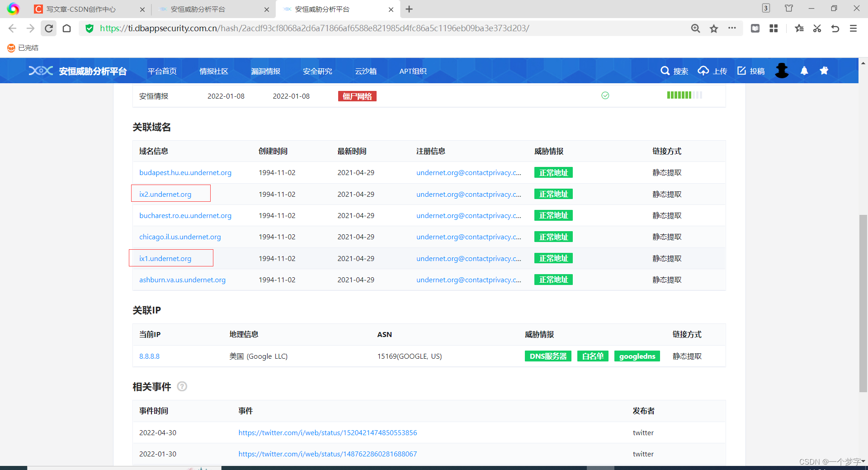Click the 15169(GOOGLE, US) ASN text
Screen dimensions: 868x470
410,356
